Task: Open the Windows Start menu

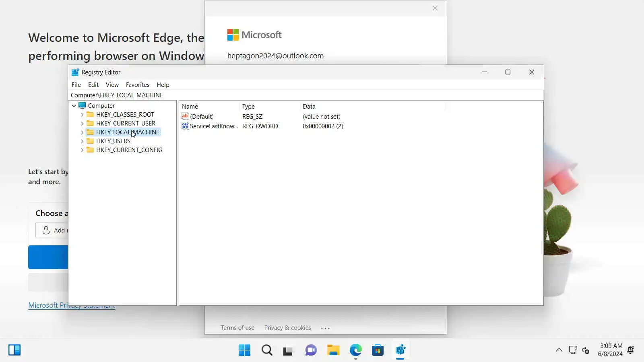Action: 244,350
